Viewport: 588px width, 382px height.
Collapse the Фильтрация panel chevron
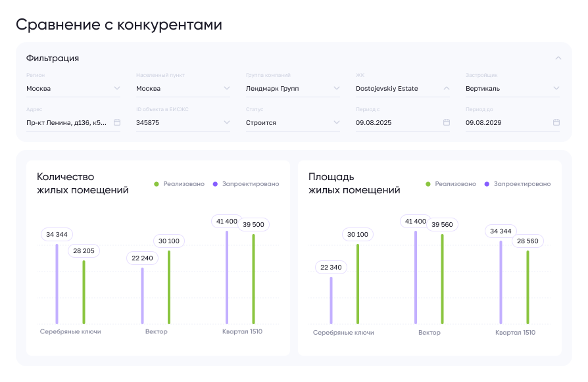(x=558, y=58)
